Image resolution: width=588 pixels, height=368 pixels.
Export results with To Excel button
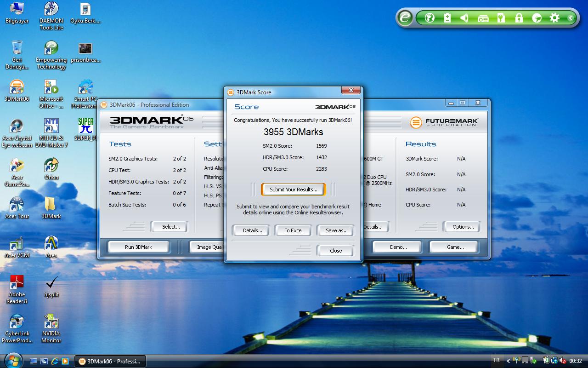(294, 230)
